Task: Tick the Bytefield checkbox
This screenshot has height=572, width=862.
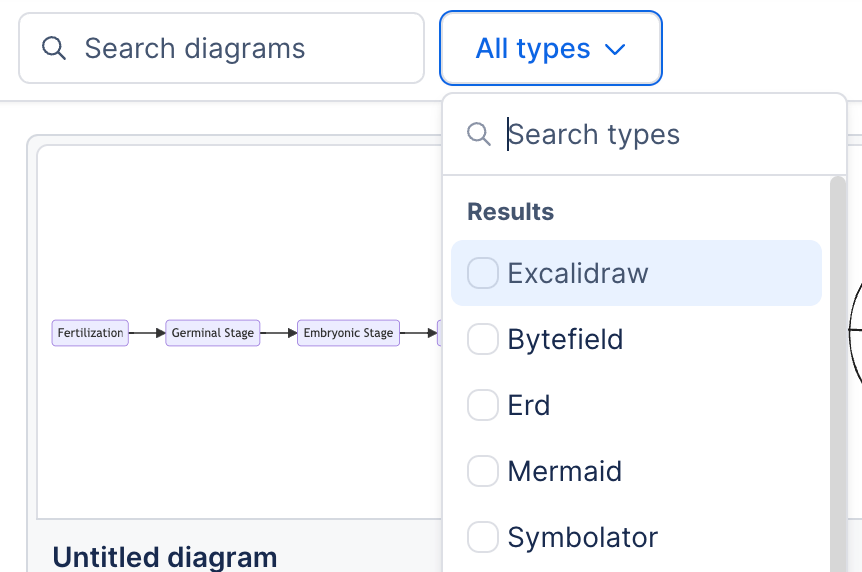Action: pos(483,339)
